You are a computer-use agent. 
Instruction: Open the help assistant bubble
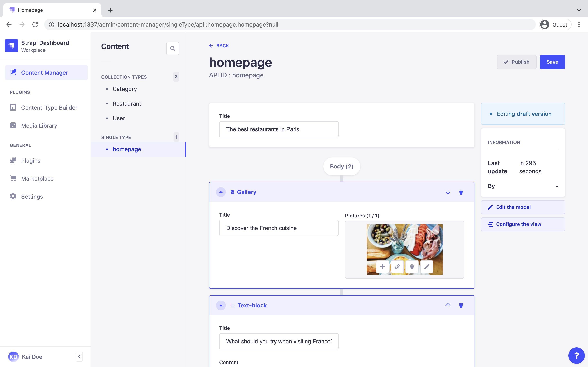click(x=576, y=355)
